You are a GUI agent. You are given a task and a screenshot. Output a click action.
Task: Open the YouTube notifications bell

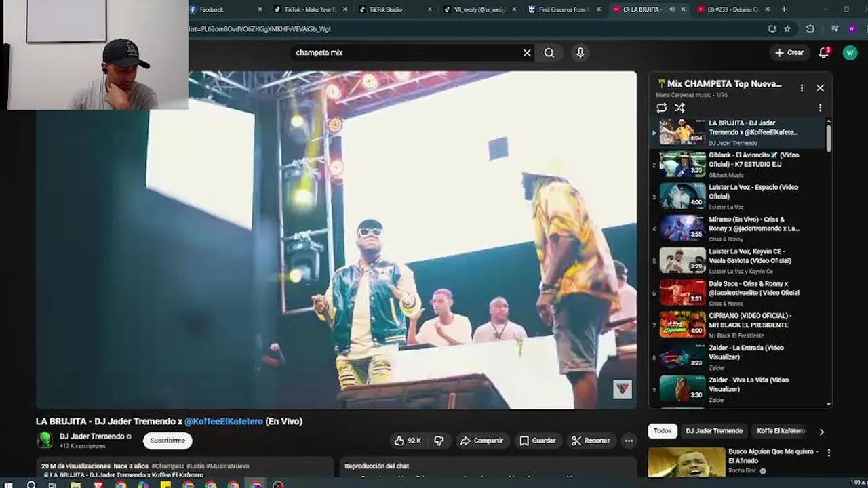(824, 52)
